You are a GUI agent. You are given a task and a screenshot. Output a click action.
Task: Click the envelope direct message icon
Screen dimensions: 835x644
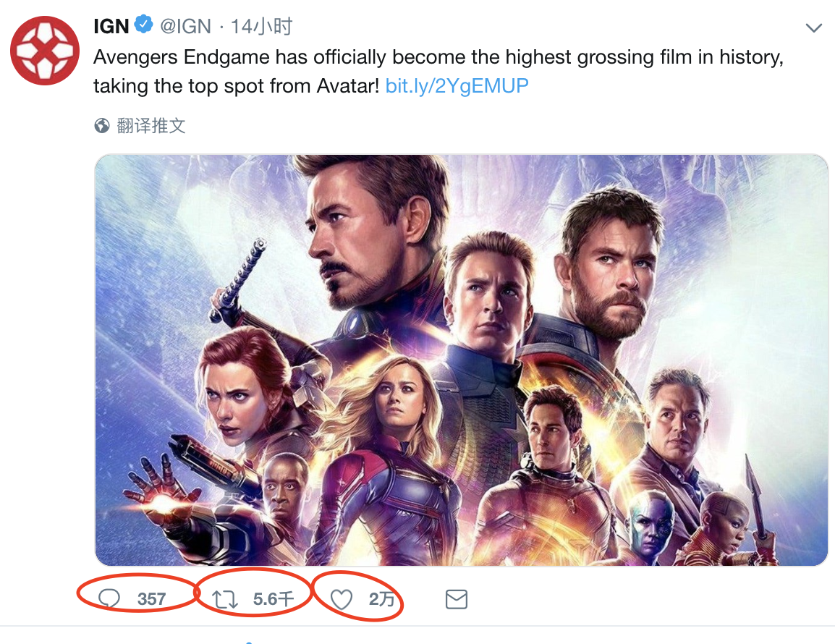(x=456, y=599)
